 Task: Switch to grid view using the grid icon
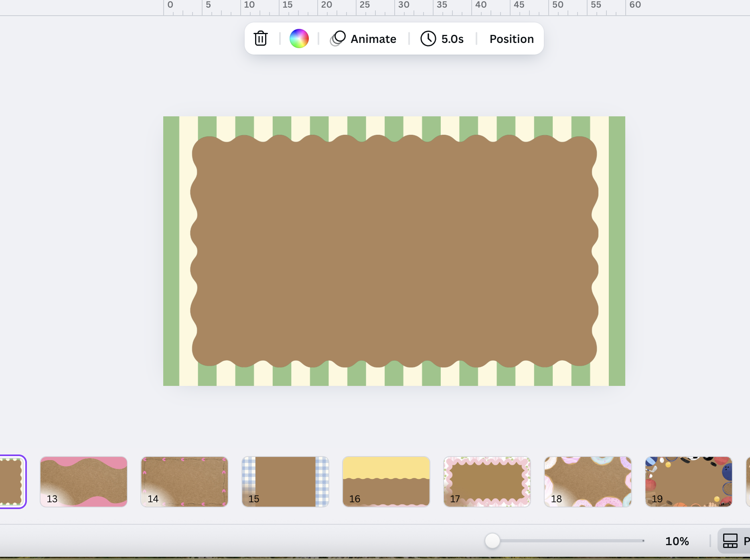coord(730,541)
